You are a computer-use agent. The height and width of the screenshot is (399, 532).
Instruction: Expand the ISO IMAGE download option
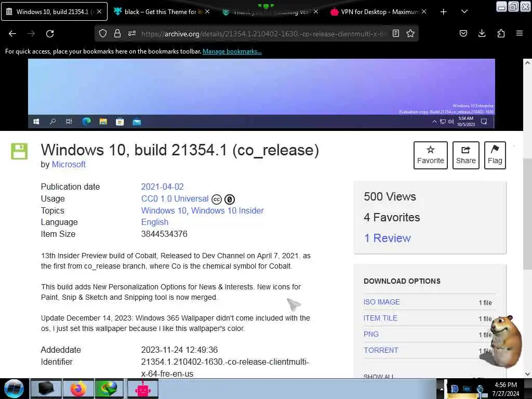tap(381, 302)
